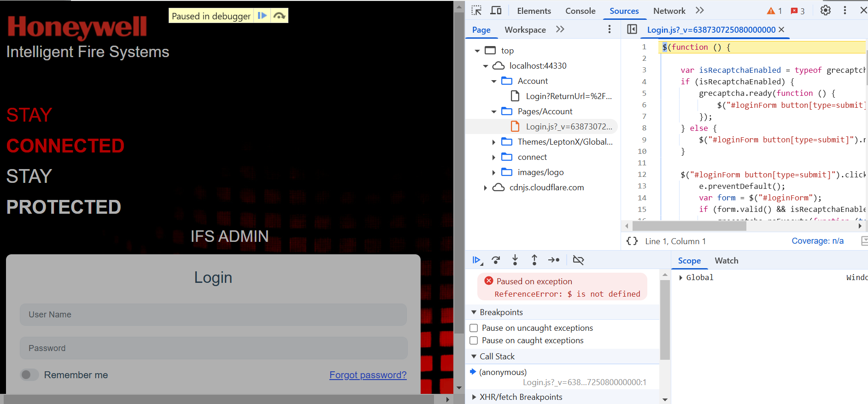The image size is (868, 404).
Task: Click the step over next function icon
Action: pyautogui.click(x=496, y=260)
